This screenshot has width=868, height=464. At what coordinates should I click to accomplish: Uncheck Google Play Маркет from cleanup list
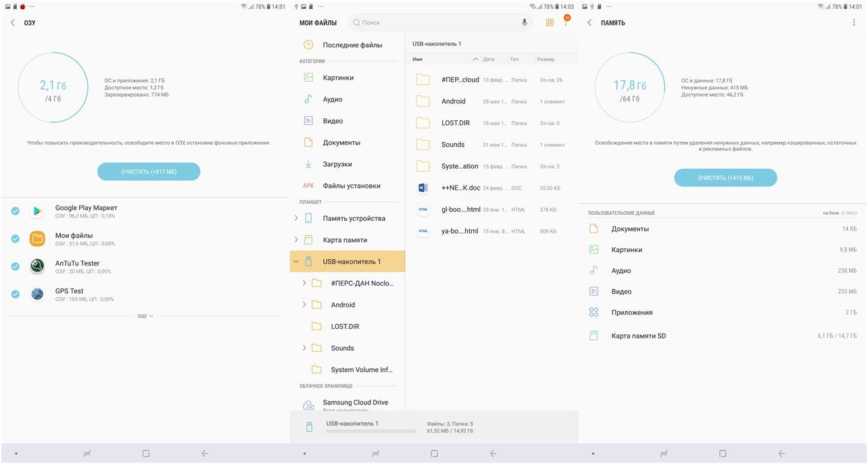coord(14,210)
